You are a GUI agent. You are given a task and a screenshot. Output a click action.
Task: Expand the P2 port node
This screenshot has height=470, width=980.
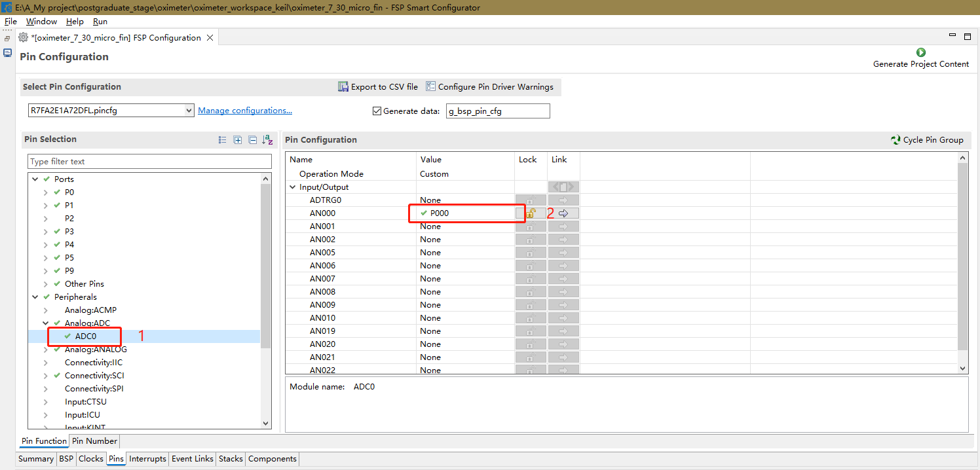45,218
